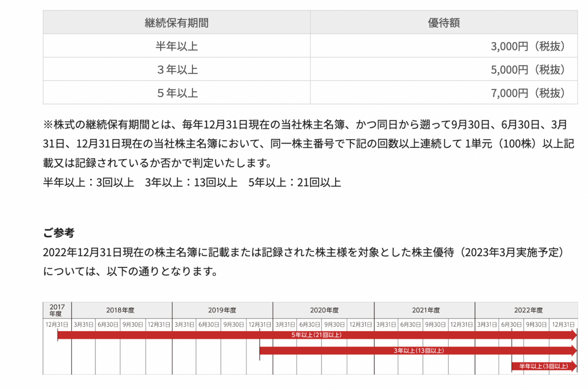Click the 12月31日 cell under 2019年度
The image size is (588, 390).
click(259, 324)
